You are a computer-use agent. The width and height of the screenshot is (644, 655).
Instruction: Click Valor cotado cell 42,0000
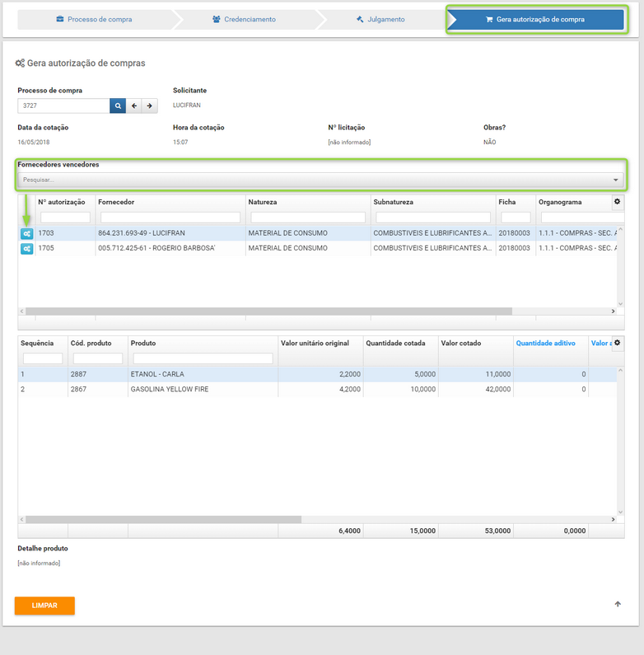[x=498, y=390]
